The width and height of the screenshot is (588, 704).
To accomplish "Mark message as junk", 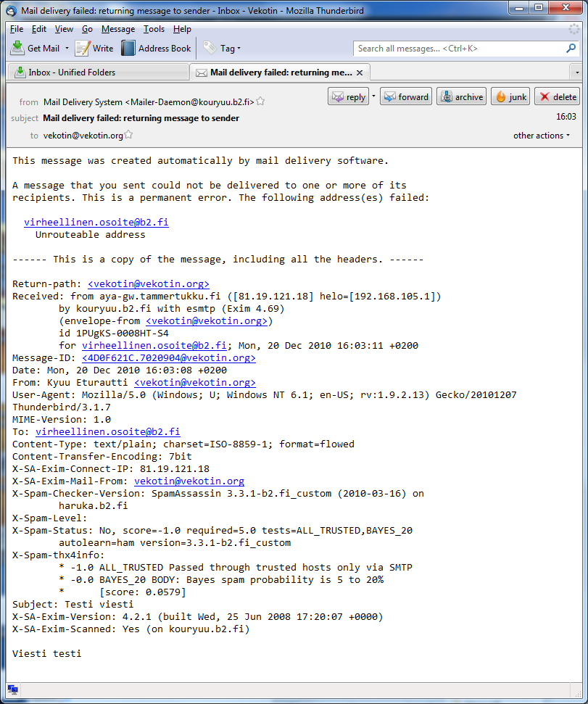I will [x=510, y=97].
